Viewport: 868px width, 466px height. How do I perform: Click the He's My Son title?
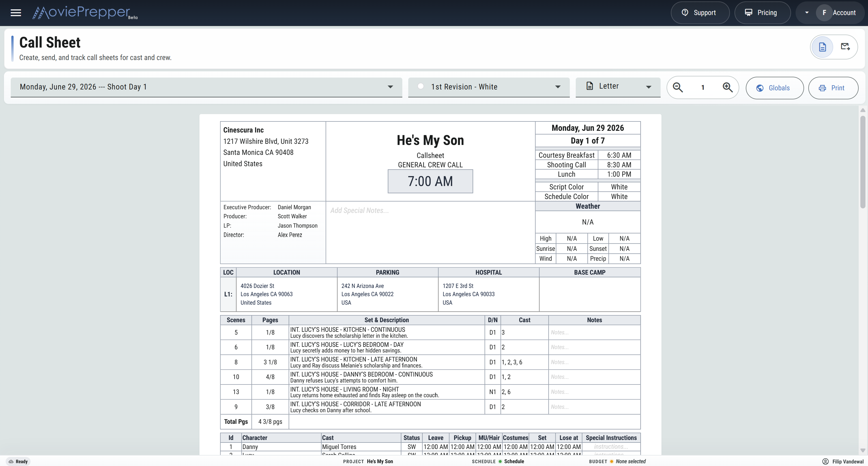coord(430,140)
